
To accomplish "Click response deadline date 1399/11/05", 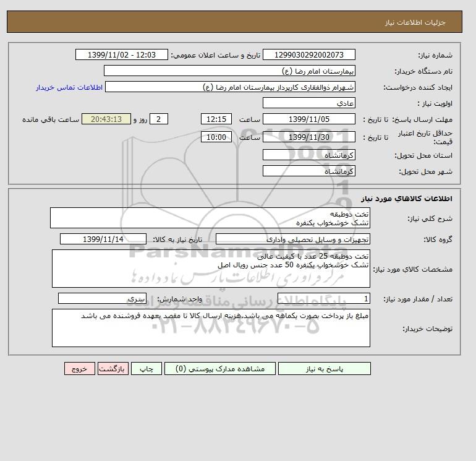I will (x=308, y=119).
